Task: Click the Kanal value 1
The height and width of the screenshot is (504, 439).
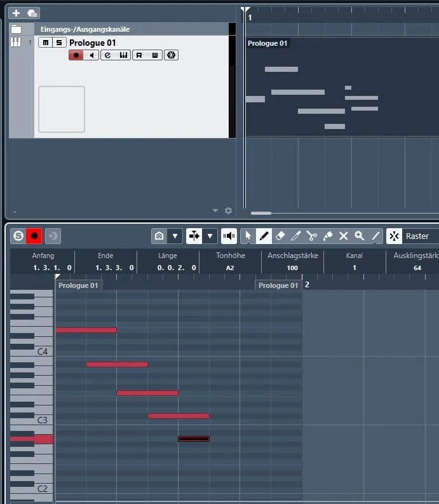Action: tap(354, 268)
